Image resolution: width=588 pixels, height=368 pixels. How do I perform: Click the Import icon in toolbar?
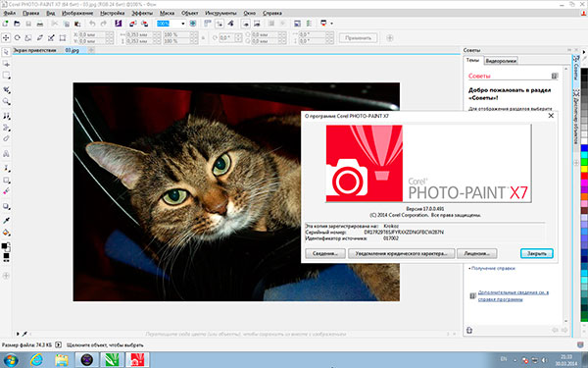pos(132,24)
